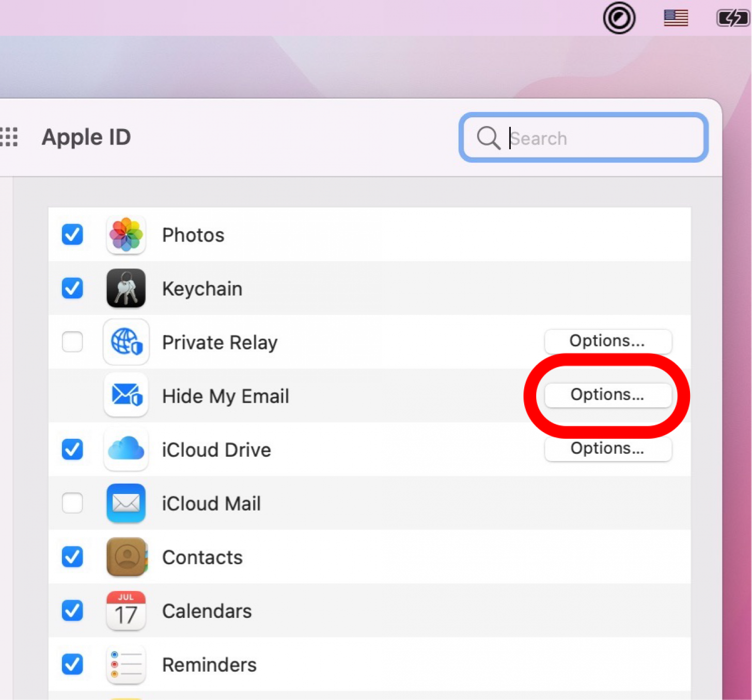Click the Private Relay globe icon
Screen dimensions: 752x700
tap(126, 342)
